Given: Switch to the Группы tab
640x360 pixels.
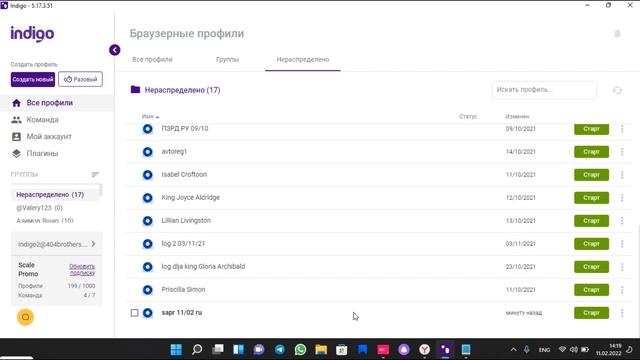Looking at the screenshot, I should (x=227, y=60).
